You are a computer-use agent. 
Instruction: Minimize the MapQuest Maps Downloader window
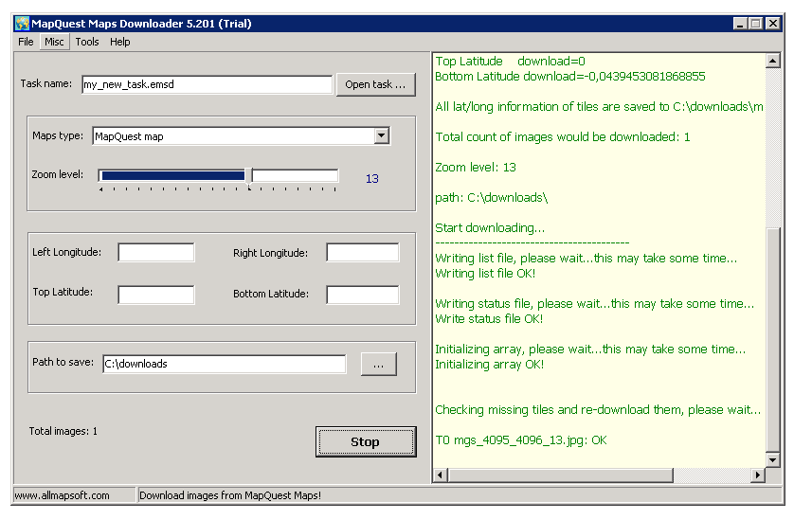point(741,24)
